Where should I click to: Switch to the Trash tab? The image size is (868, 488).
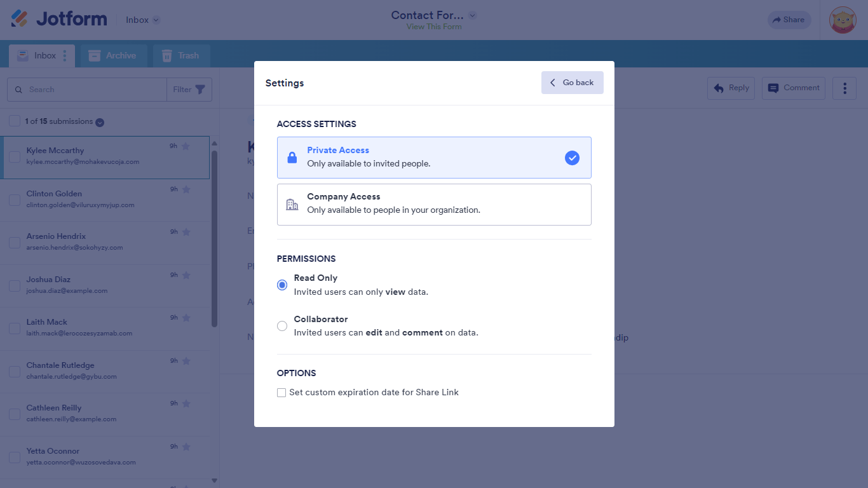pyautogui.click(x=181, y=55)
